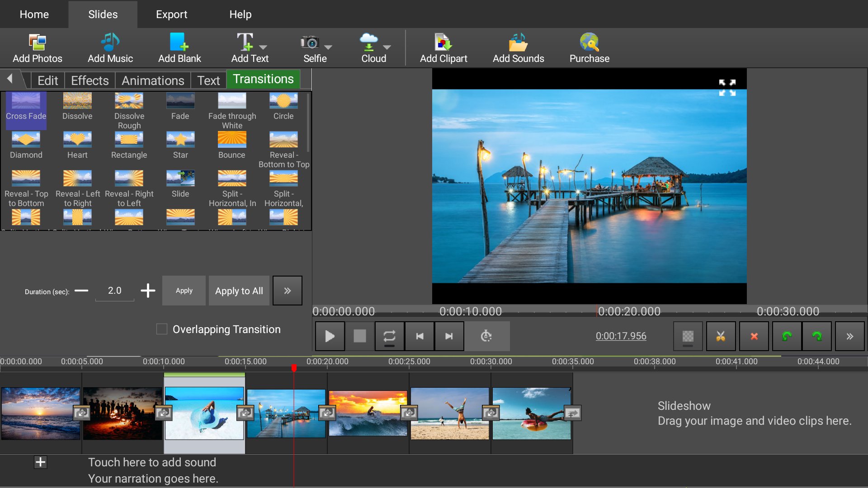The height and width of the screenshot is (488, 868).
Task: Toggle loop playback button
Action: click(389, 336)
